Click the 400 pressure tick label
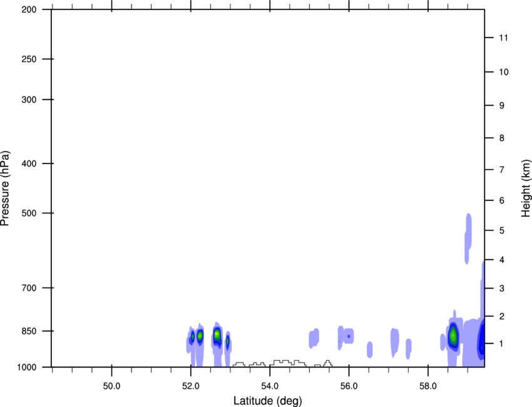The image size is (532, 407). [x=29, y=163]
